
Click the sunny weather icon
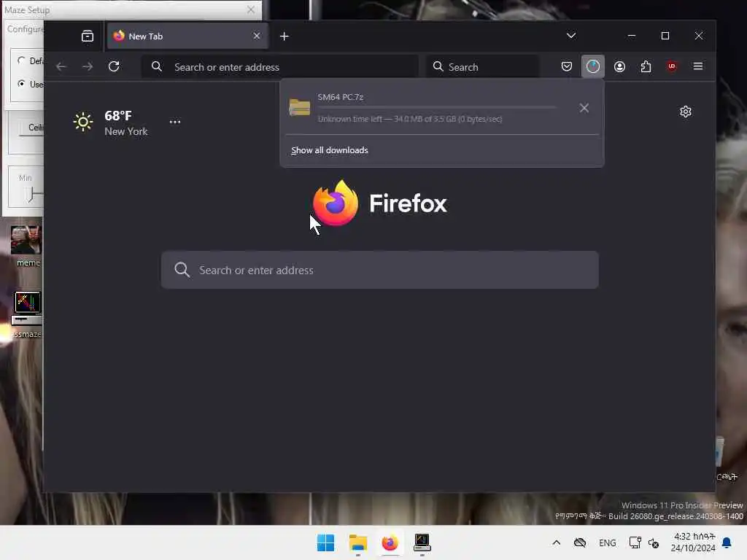[83, 122]
